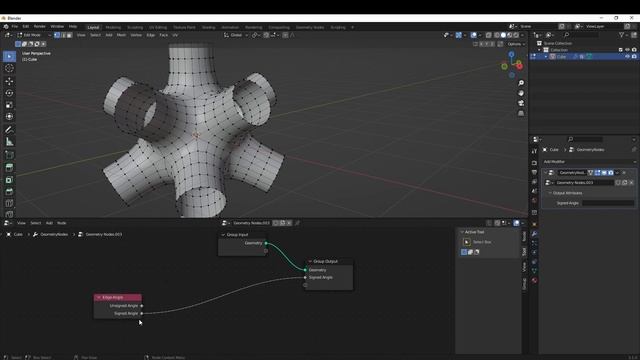Click the viewport zoom magnifier icon

coord(521,83)
